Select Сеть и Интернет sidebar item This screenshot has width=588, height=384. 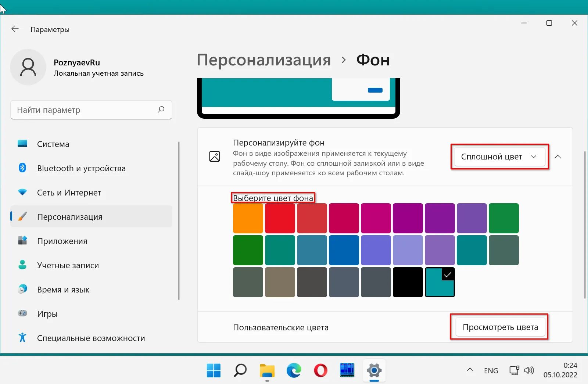coord(69,193)
